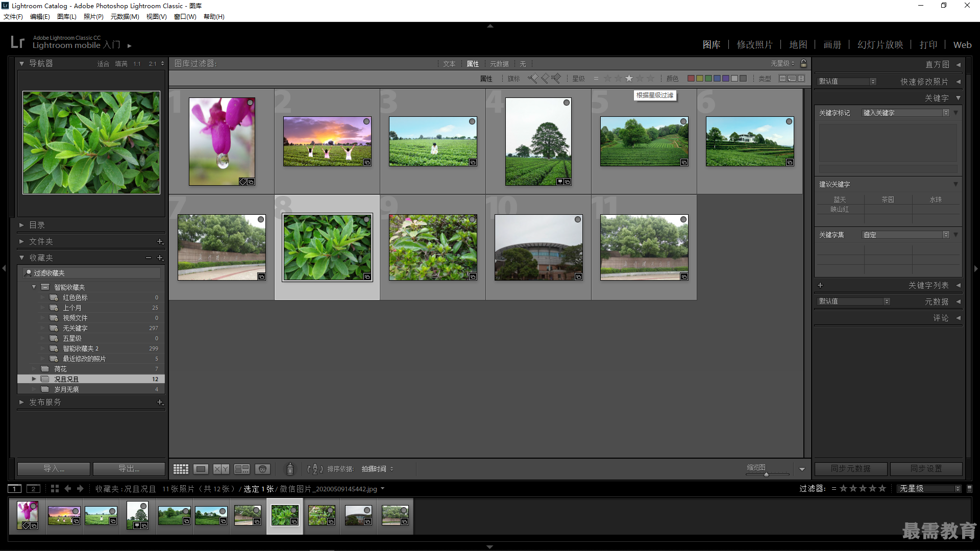
Task: Filter by flagged (picked) photos
Action: click(x=532, y=78)
